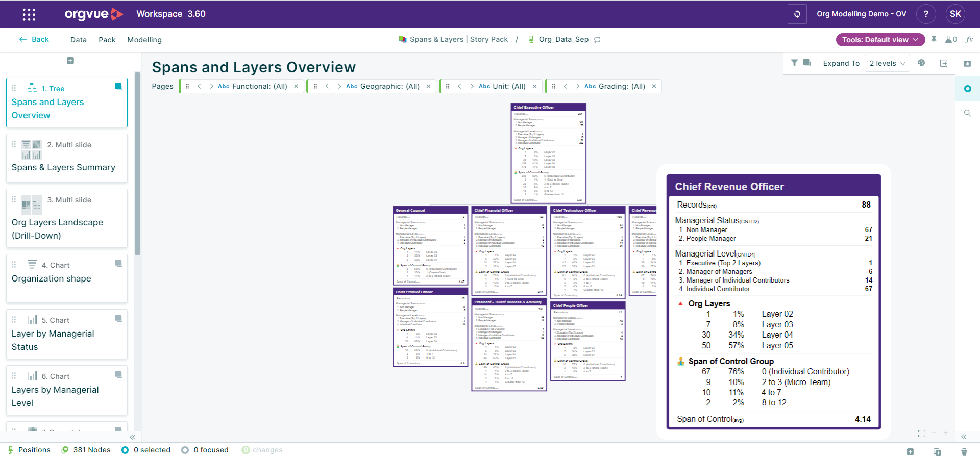The height and width of the screenshot is (460, 980).
Task: Select the Chief People Officer node card
Action: [588, 341]
